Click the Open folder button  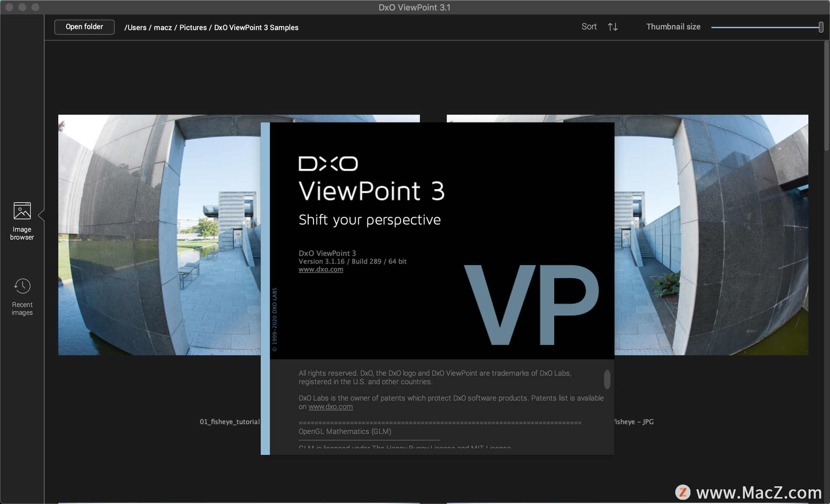tap(84, 27)
